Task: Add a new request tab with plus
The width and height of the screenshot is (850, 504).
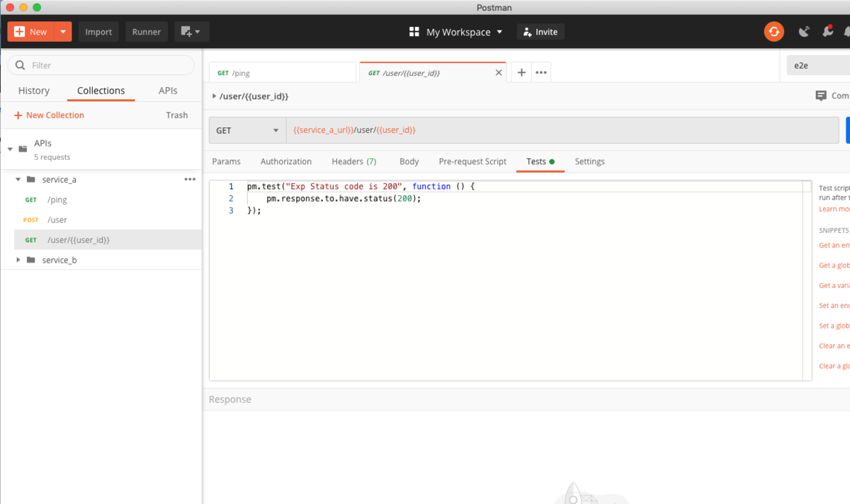Action: coord(521,73)
